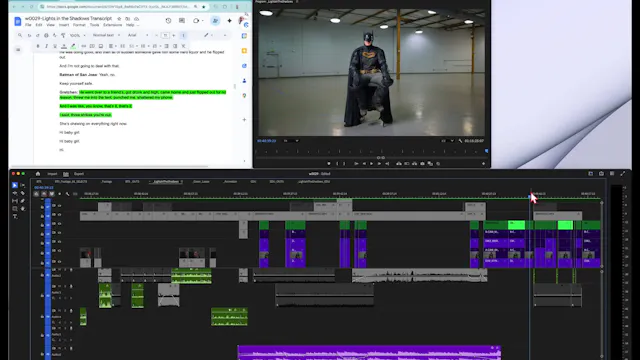Open the File menu in Google Docs
The image size is (640, 360).
pyautogui.click(x=28, y=25)
